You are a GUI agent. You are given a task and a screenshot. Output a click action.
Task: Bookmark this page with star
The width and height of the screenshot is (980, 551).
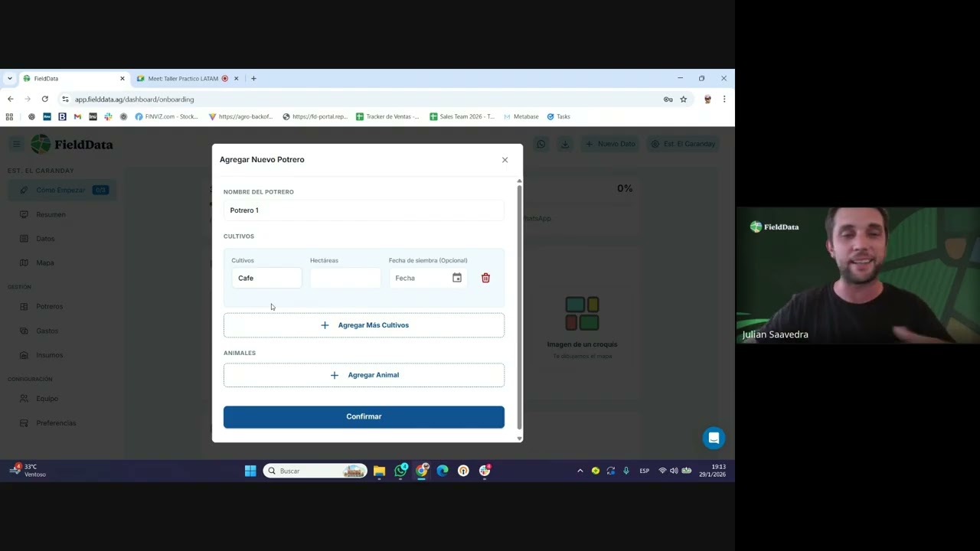[684, 99]
